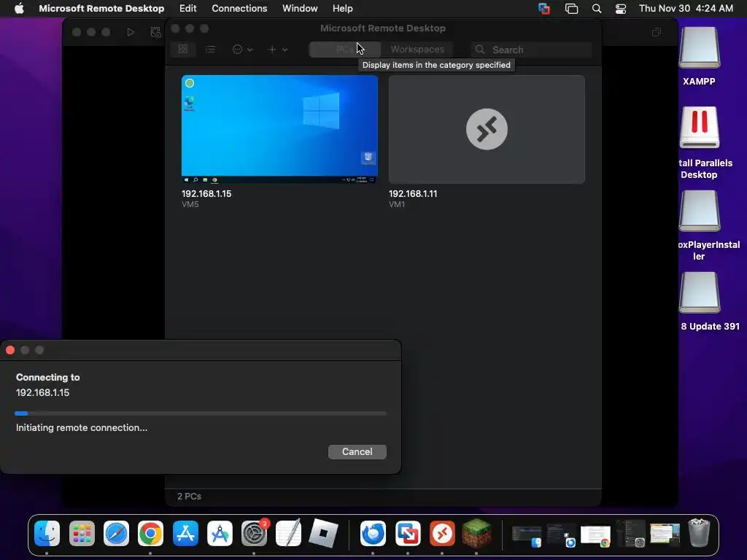Click the green connected status dot on VM5
Image resolution: width=747 pixels, height=560 pixels.
(x=190, y=83)
